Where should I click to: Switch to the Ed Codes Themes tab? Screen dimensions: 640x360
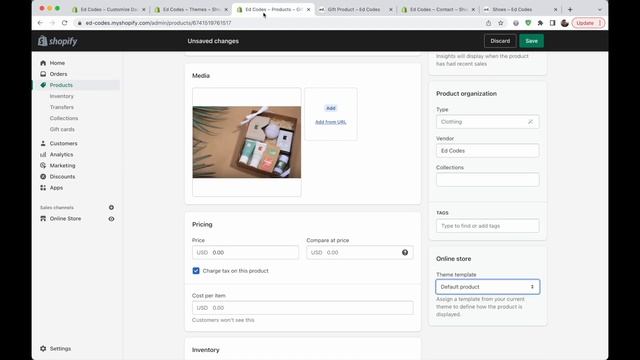[191, 9]
